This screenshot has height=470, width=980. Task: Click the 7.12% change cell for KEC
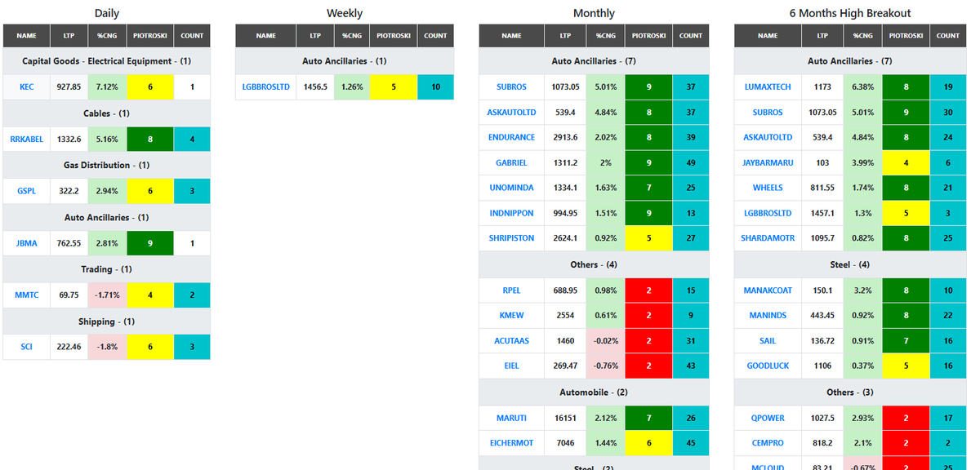tap(106, 86)
